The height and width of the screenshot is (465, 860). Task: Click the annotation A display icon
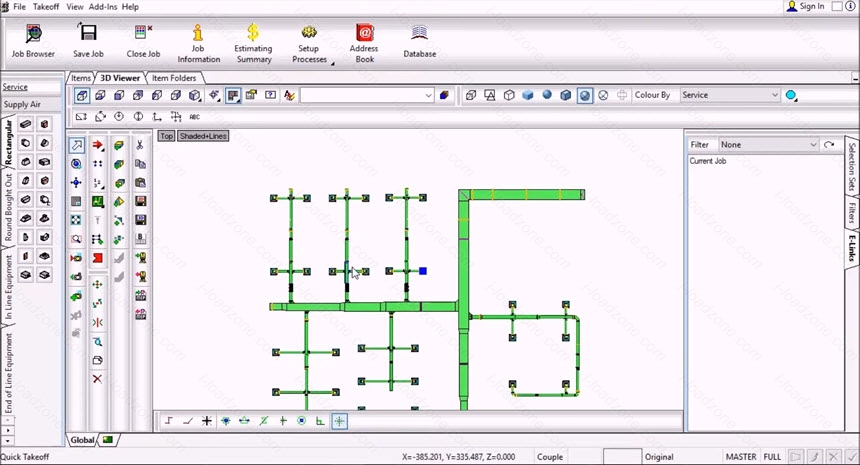coord(489,95)
